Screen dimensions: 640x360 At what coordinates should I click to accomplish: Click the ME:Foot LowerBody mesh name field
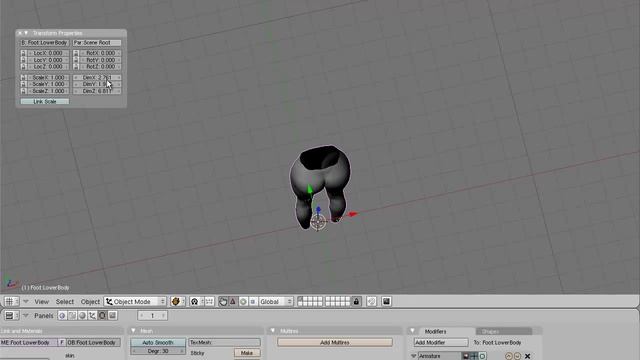[29, 342]
